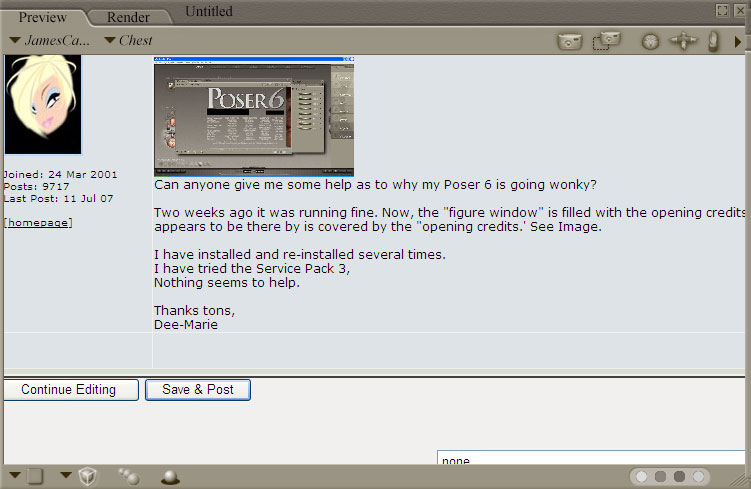751x489 pixels.
Task: Click the square document layout icon
Action: click(34, 476)
